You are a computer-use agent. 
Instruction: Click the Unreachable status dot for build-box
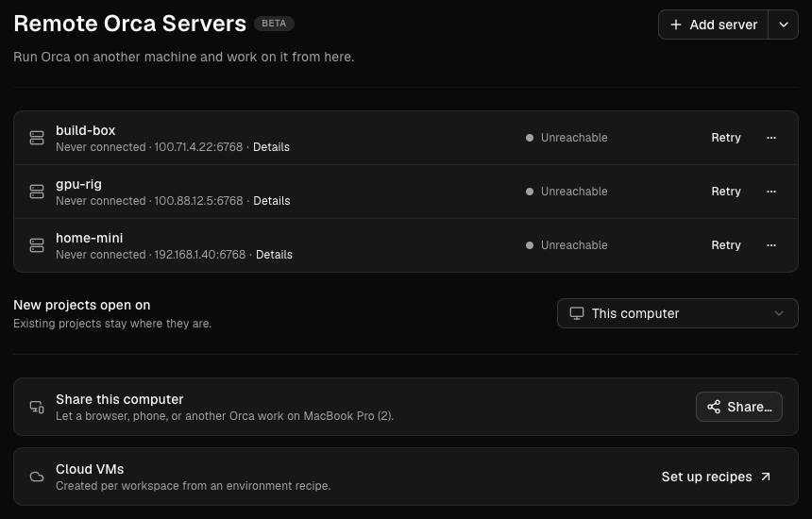pyautogui.click(x=530, y=138)
